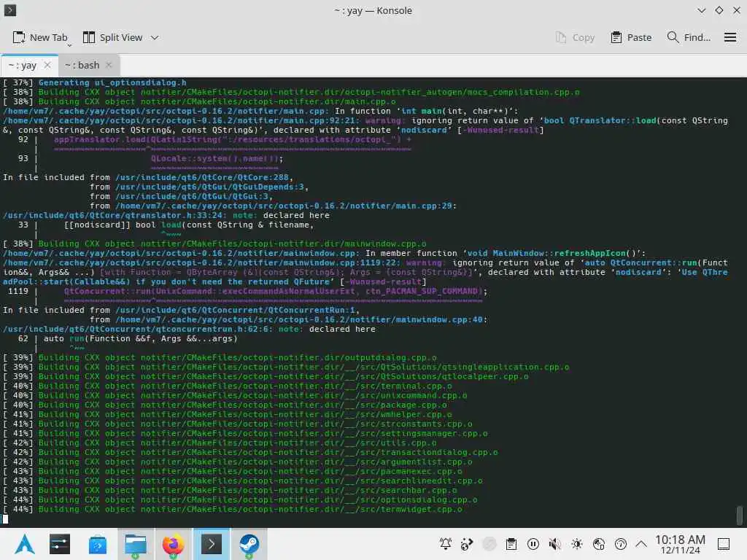Image resolution: width=747 pixels, height=560 pixels.
Task: Click the terminal cursor prompt block
Action: click(x=5, y=518)
